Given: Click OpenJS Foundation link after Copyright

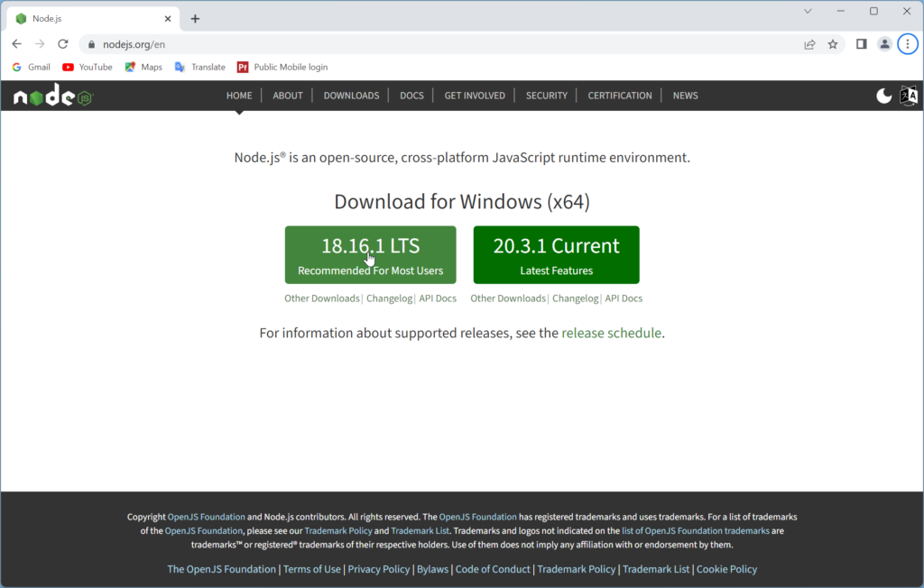Looking at the screenshot, I should tap(207, 517).
